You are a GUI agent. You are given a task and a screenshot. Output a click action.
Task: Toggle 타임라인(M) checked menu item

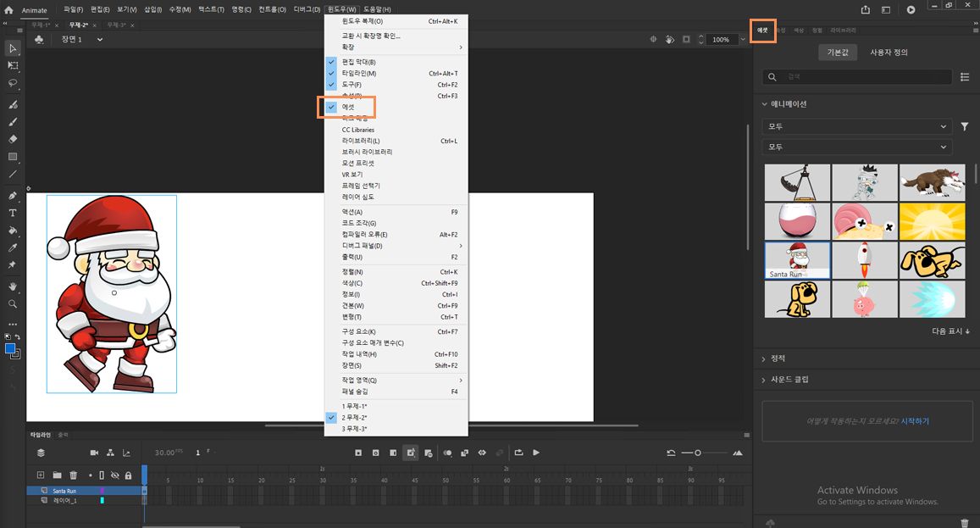point(396,73)
